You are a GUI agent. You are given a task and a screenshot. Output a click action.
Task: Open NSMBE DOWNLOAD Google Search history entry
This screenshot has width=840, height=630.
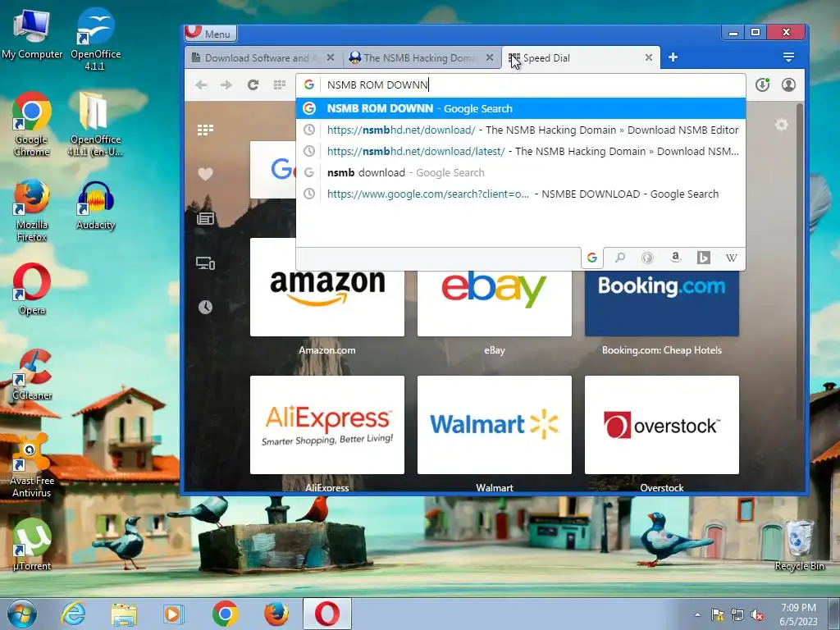click(521, 194)
